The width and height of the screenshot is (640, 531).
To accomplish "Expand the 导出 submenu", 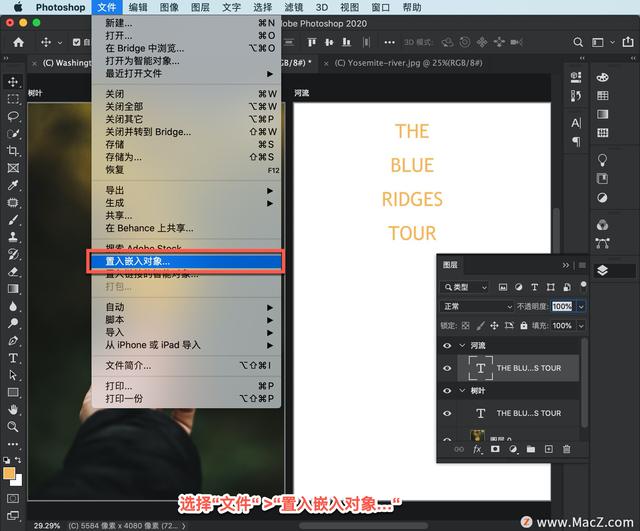I will 187,190.
